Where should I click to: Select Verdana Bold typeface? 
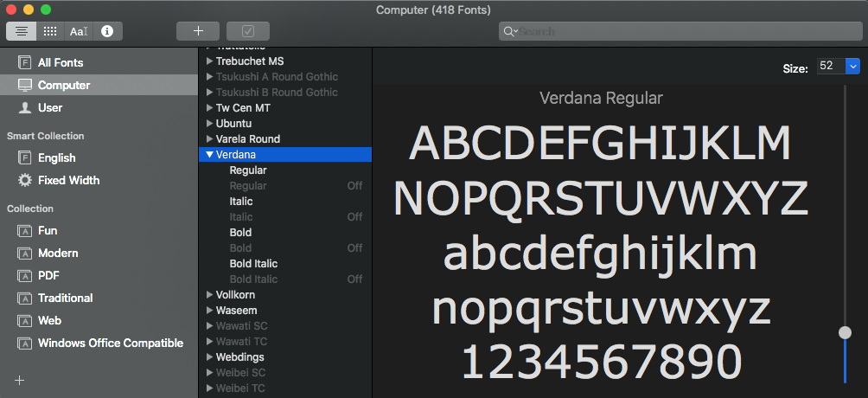click(x=240, y=233)
